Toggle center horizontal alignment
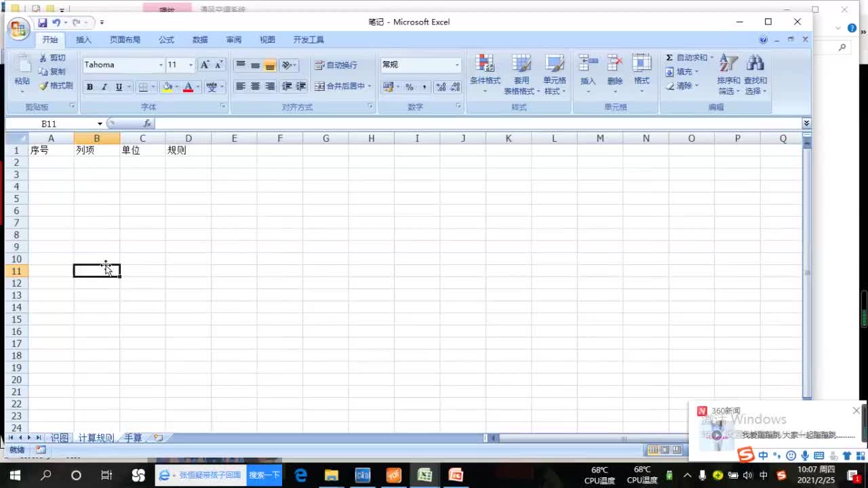The image size is (868, 488). click(x=255, y=86)
